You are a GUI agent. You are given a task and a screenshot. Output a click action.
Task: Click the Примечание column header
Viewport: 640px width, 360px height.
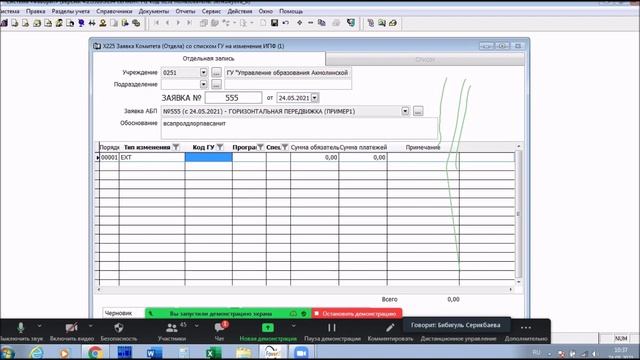(423, 147)
